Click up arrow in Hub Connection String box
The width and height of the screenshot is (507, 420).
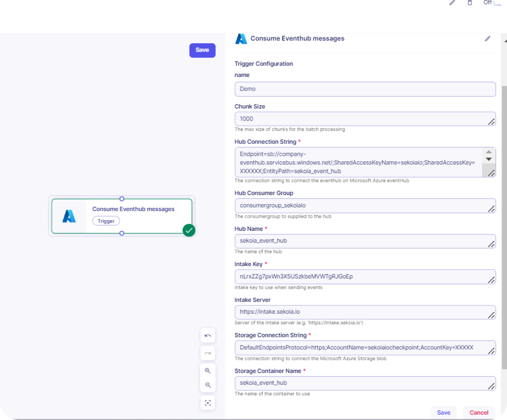tap(489, 152)
